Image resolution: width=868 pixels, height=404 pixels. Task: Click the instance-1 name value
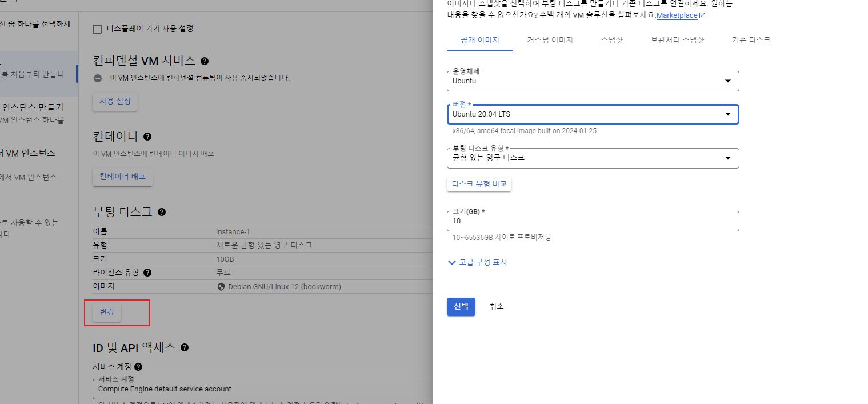pos(233,232)
